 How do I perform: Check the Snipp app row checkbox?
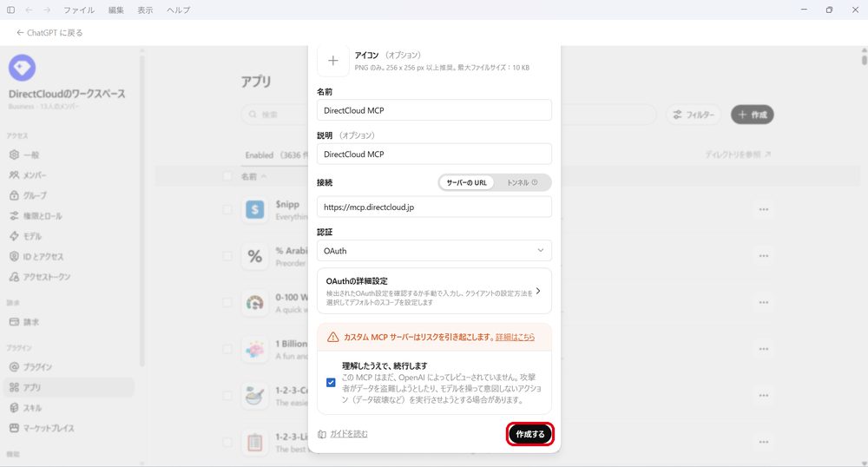pyautogui.click(x=227, y=210)
